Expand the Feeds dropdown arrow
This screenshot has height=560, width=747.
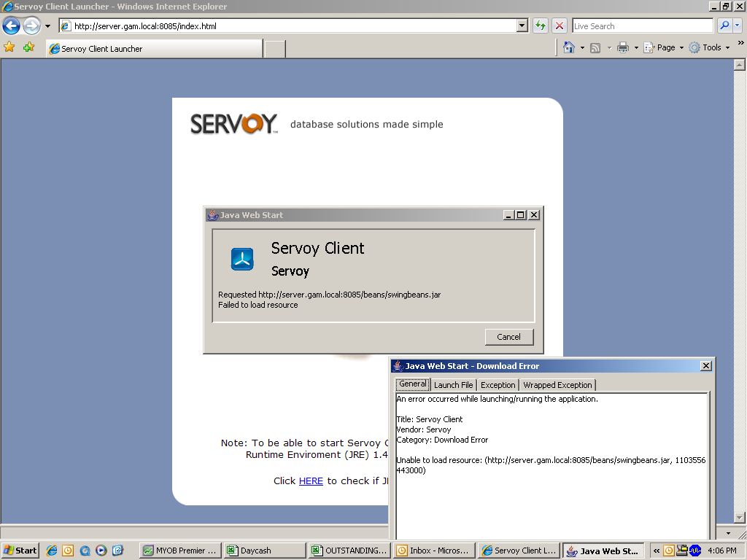[x=609, y=47]
